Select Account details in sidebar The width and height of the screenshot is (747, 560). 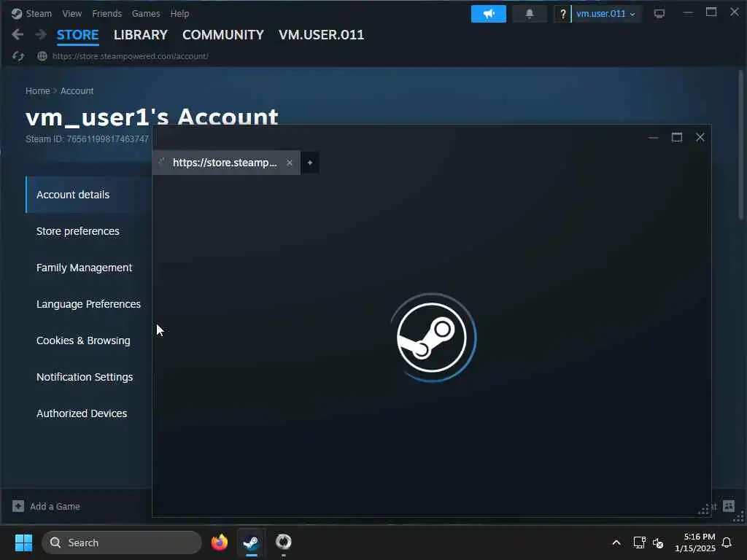(x=88, y=195)
